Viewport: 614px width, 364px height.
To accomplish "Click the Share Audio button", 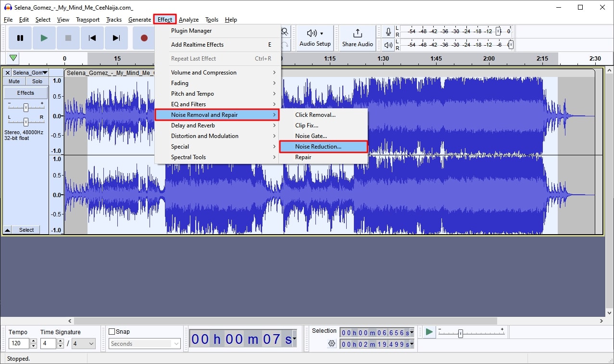I will tap(357, 38).
